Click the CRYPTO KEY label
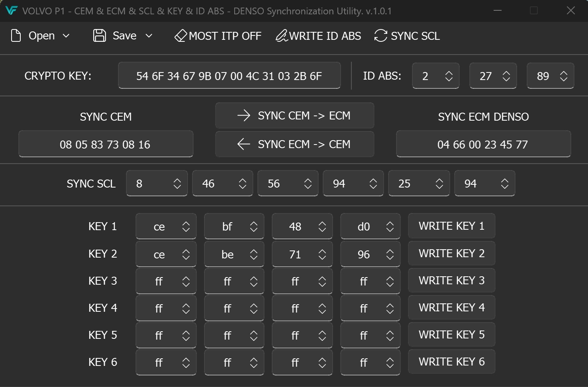 (x=58, y=76)
